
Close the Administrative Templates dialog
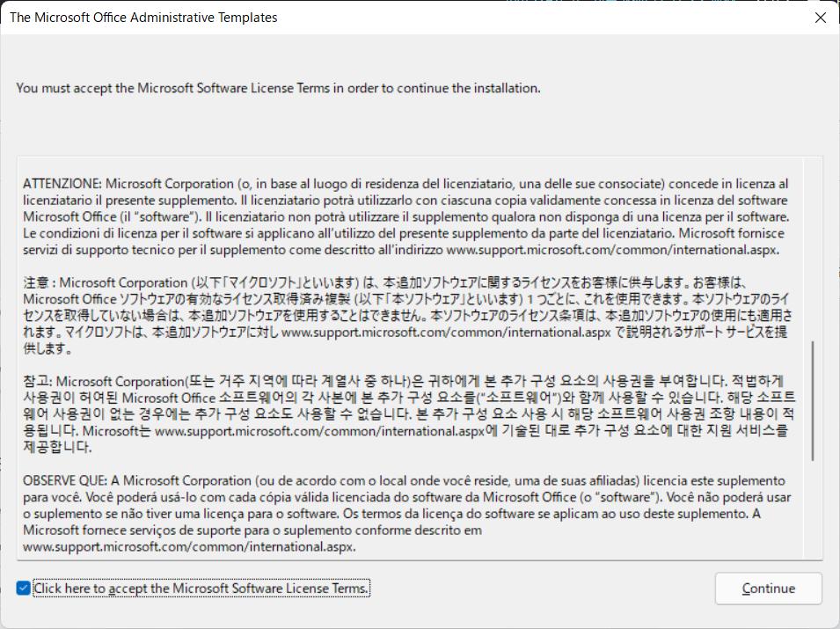click(x=820, y=18)
